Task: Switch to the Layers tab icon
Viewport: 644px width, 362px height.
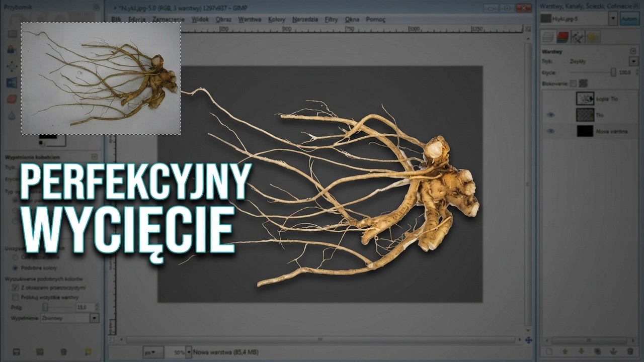Action: [x=548, y=37]
